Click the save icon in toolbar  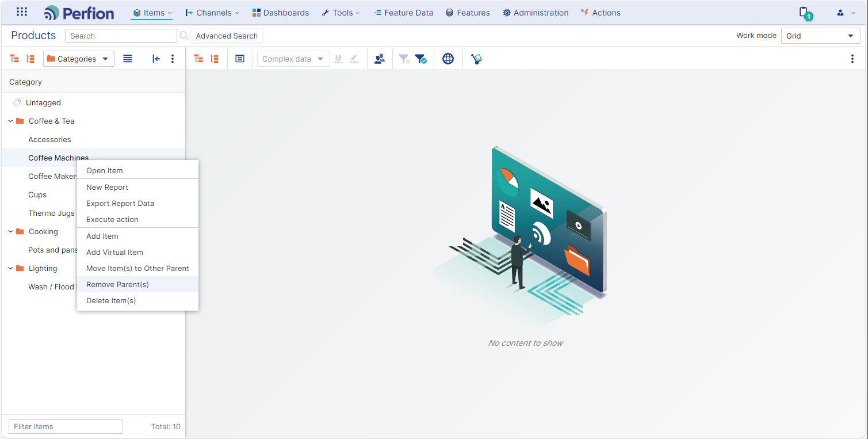[x=338, y=59]
